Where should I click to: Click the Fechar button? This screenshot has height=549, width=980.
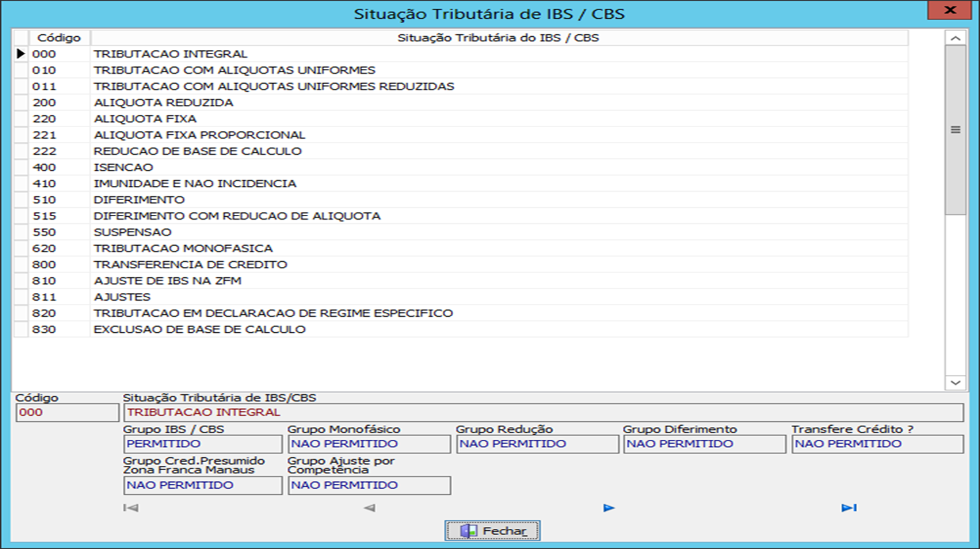[x=492, y=531]
